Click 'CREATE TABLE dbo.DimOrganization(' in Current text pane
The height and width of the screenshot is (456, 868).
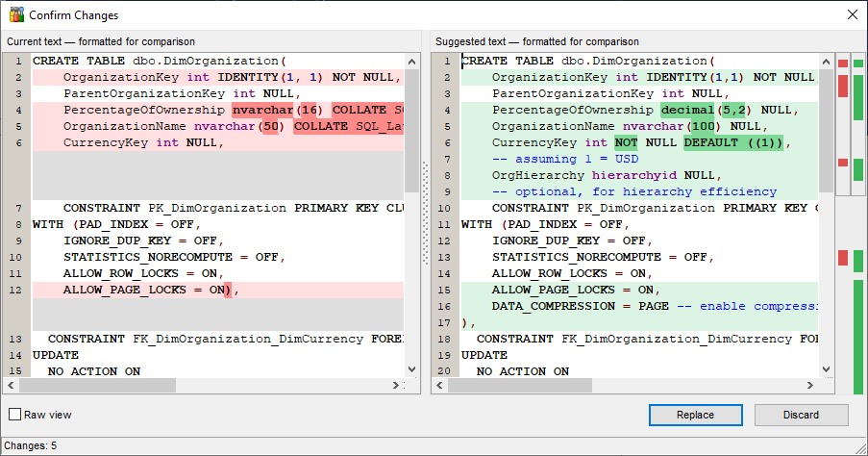[x=160, y=61]
